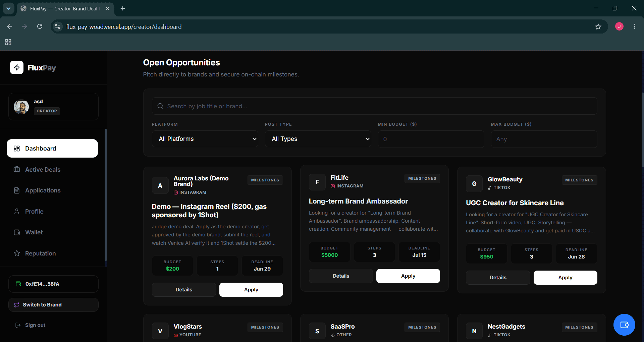Screen dimensions: 644x342
Task: Open Details for UGC Creator for Skincare Line
Action: [498, 278]
